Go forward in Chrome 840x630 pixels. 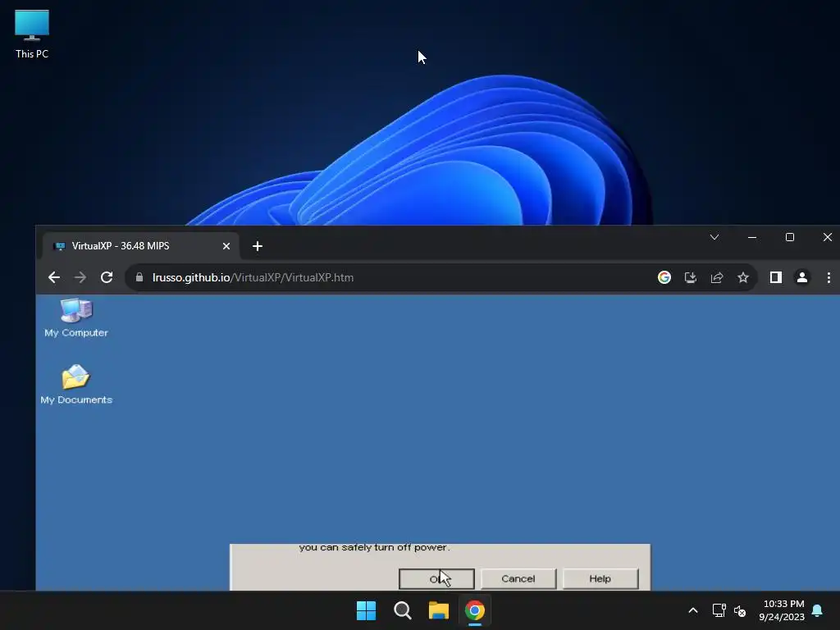pos(80,277)
